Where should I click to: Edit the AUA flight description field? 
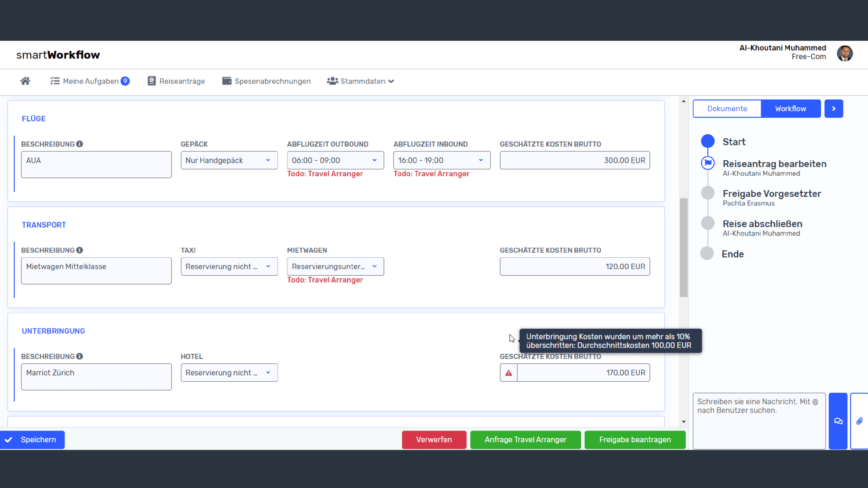(96, 165)
